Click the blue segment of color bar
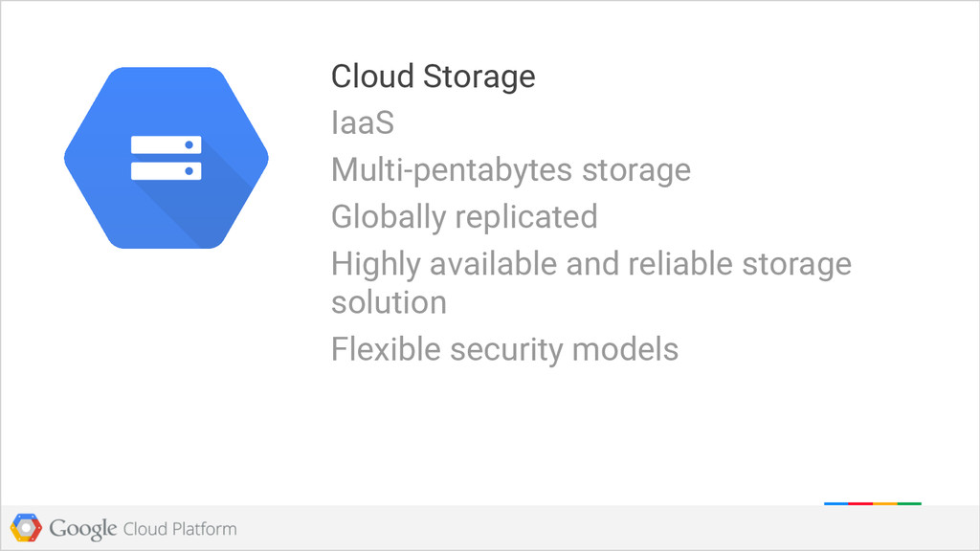 836,503
